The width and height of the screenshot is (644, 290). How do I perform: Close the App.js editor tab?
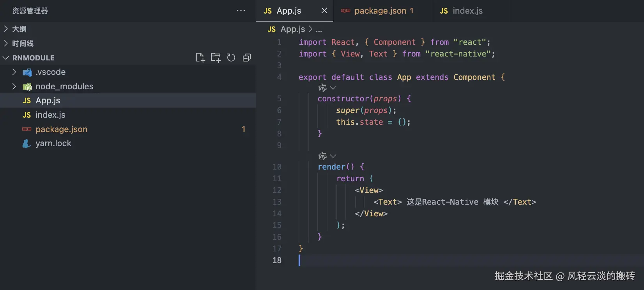324,11
